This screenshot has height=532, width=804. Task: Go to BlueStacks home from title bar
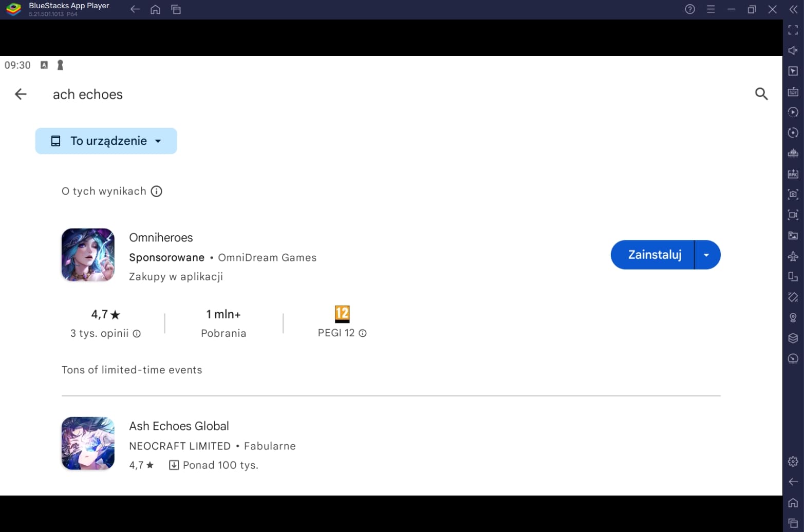point(155,9)
